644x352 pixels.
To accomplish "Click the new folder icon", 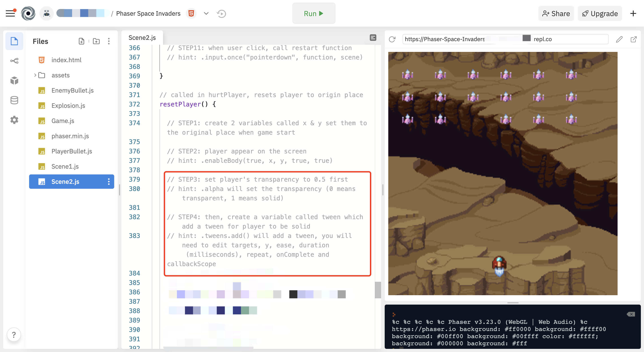I will pyautogui.click(x=96, y=41).
